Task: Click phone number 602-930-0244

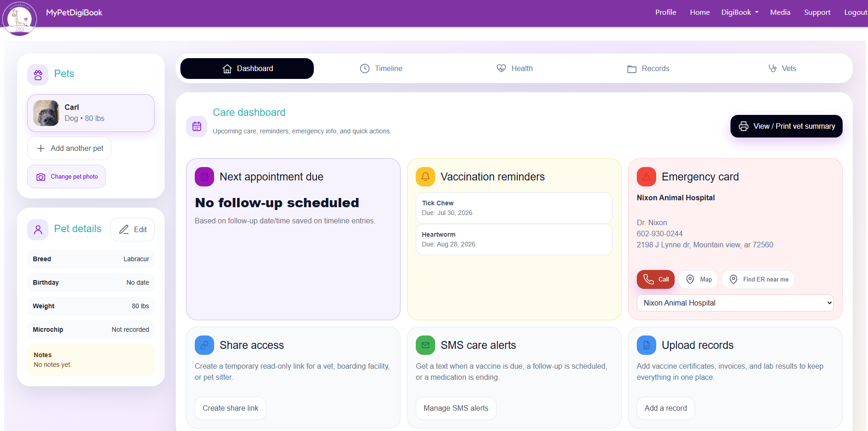Action: (x=659, y=234)
